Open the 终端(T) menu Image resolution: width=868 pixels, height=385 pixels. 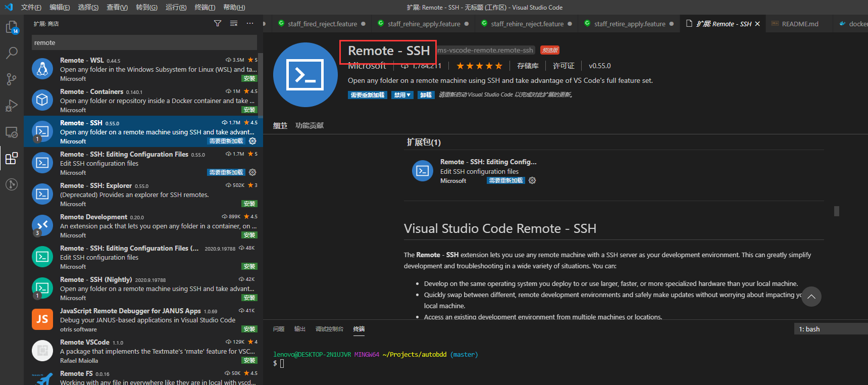point(205,7)
